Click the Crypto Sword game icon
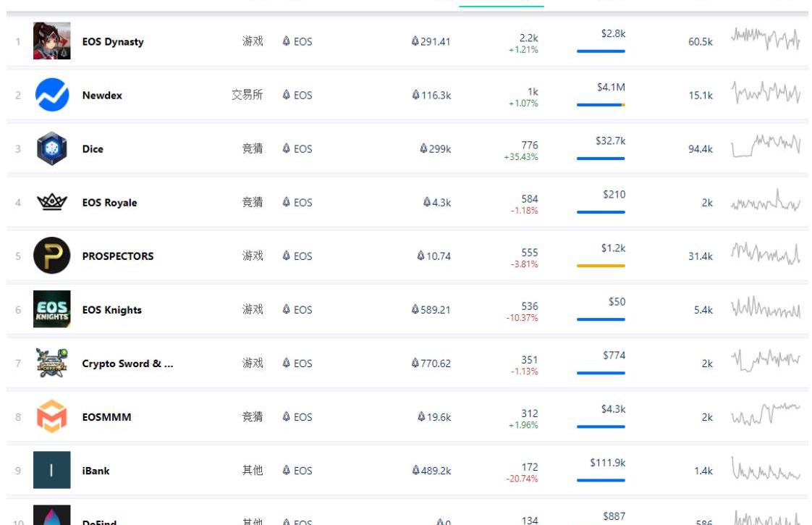 tap(52, 363)
